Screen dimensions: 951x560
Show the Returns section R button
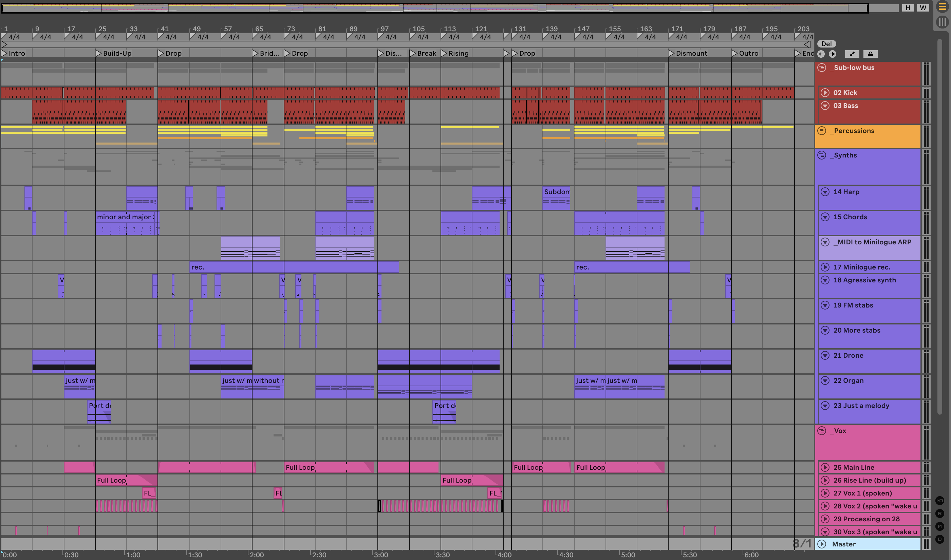940,514
